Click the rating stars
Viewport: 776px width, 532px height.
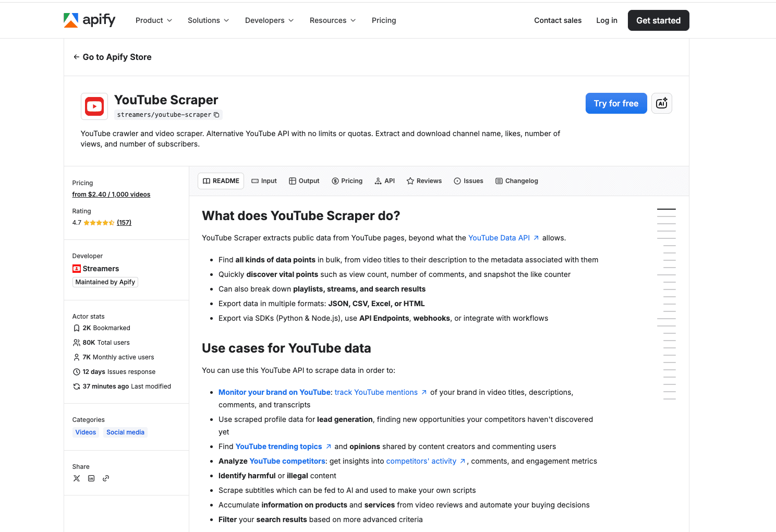pos(99,223)
